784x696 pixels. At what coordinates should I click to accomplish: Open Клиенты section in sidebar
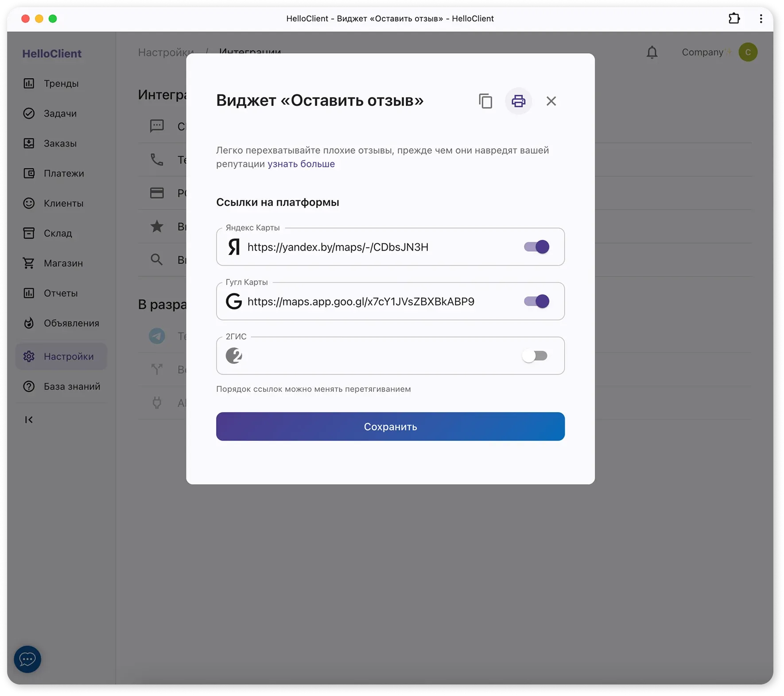coord(63,203)
